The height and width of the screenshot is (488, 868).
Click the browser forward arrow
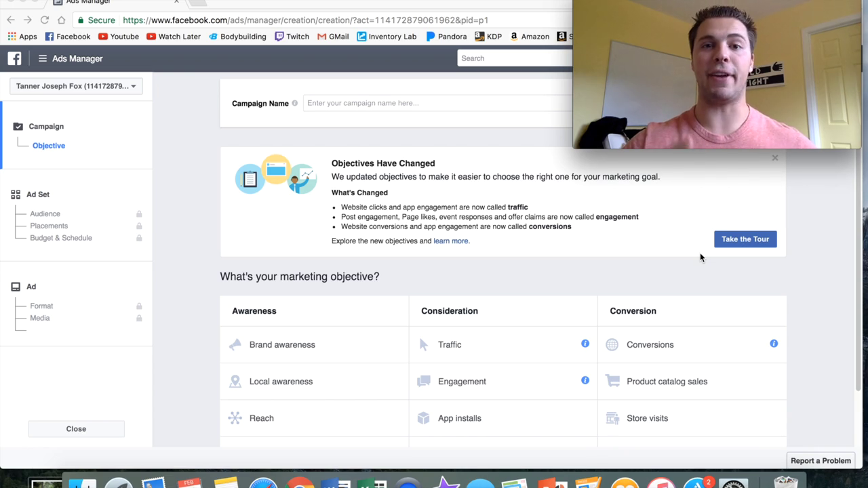[28, 20]
